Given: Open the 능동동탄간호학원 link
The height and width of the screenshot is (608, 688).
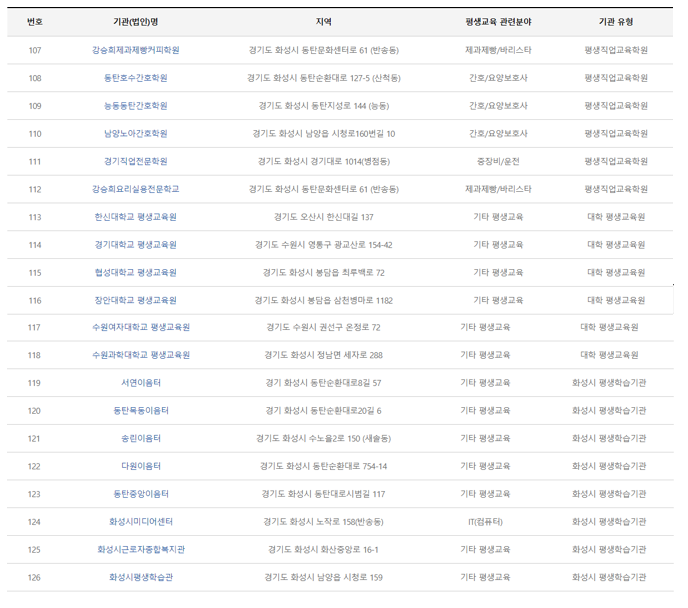Looking at the screenshot, I should pyautogui.click(x=136, y=106).
